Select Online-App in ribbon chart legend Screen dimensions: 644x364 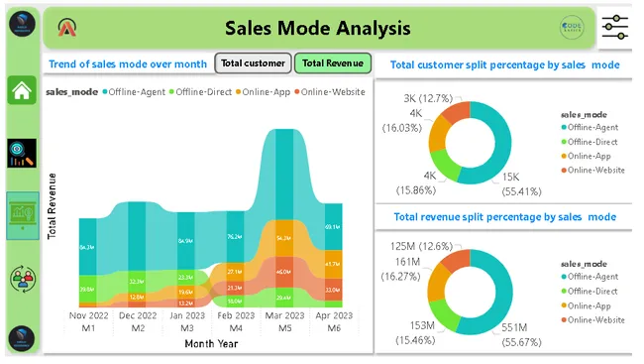click(x=263, y=92)
